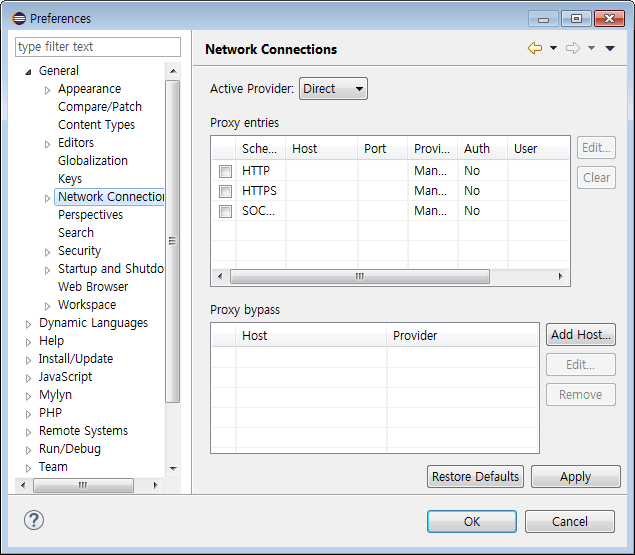Image resolution: width=635 pixels, height=555 pixels.
Task: Maximize the Preferences window
Action: 576,19
